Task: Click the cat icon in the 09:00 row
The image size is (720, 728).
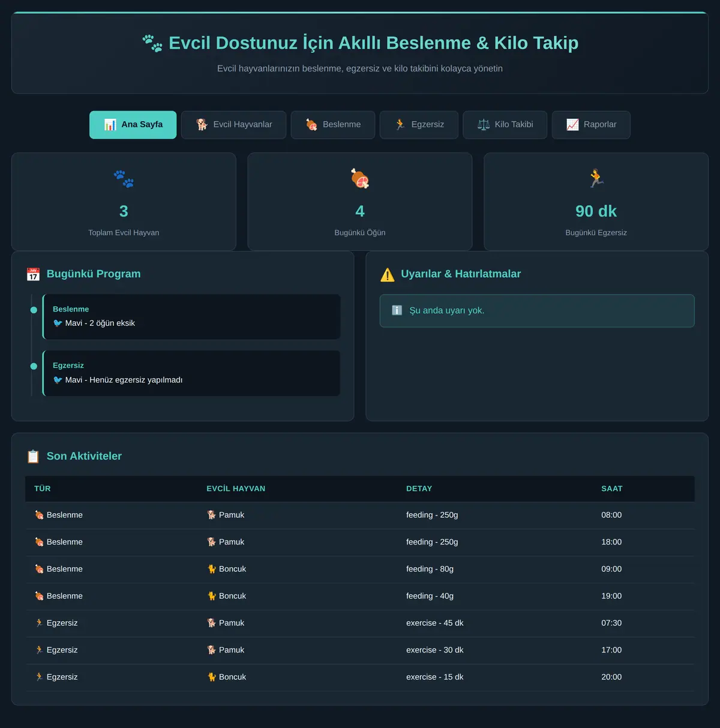Action: 211,569
